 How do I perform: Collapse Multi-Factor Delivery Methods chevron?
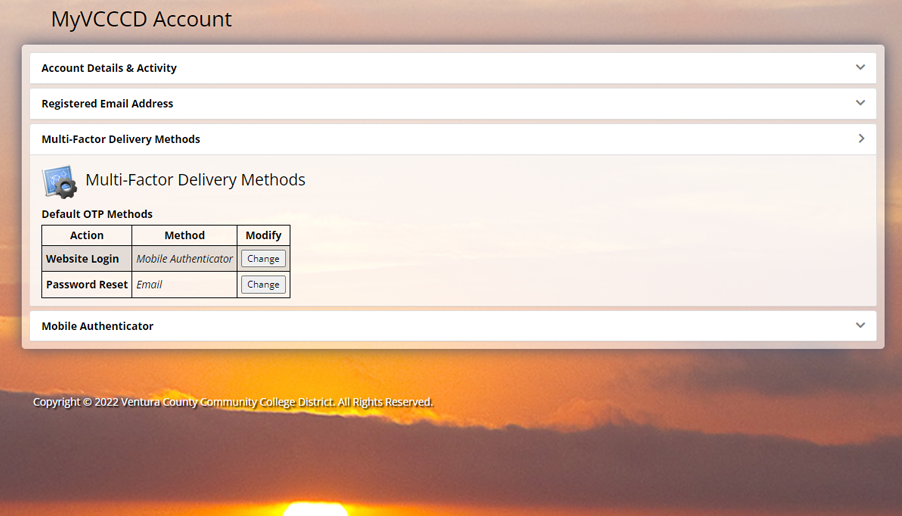tap(861, 139)
